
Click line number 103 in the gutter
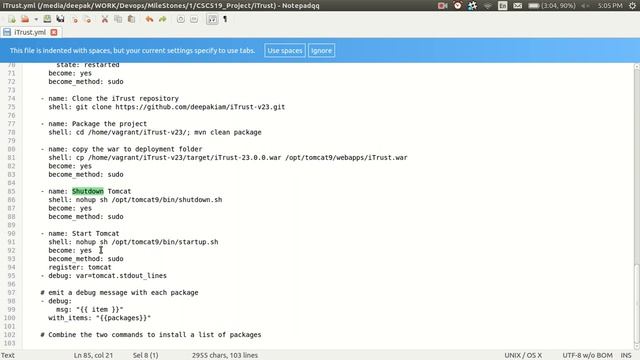click(9, 343)
